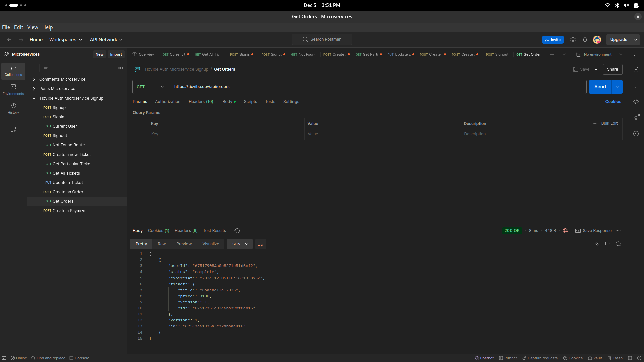Open the Workspaces dropdown
The image size is (644, 362).
click(x=66, y=40)
